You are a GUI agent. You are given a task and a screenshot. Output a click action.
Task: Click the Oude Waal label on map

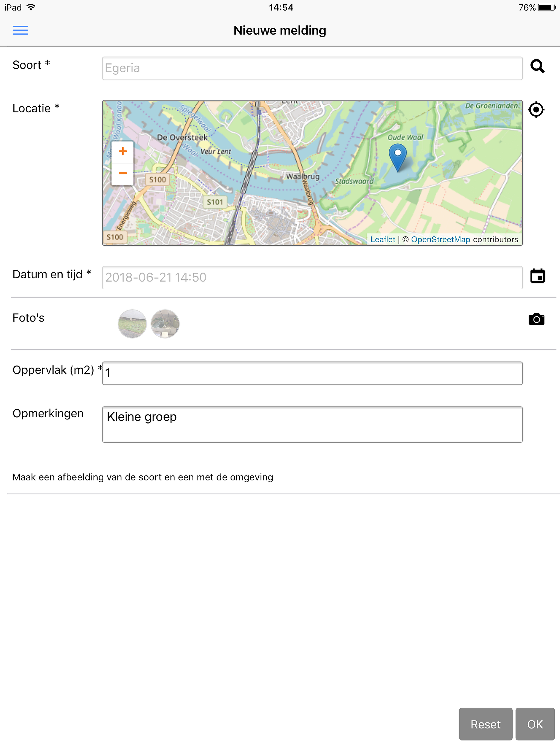(x=405, y=138)
